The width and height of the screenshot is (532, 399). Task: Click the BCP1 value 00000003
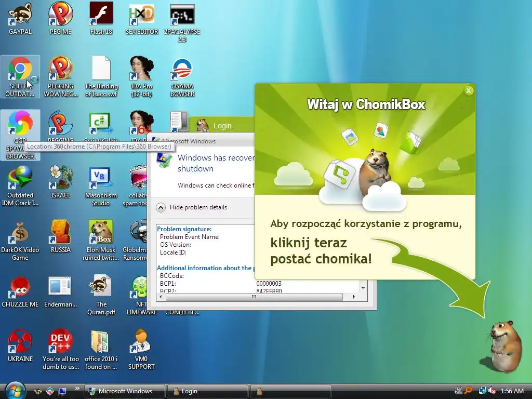pos(269,283)
